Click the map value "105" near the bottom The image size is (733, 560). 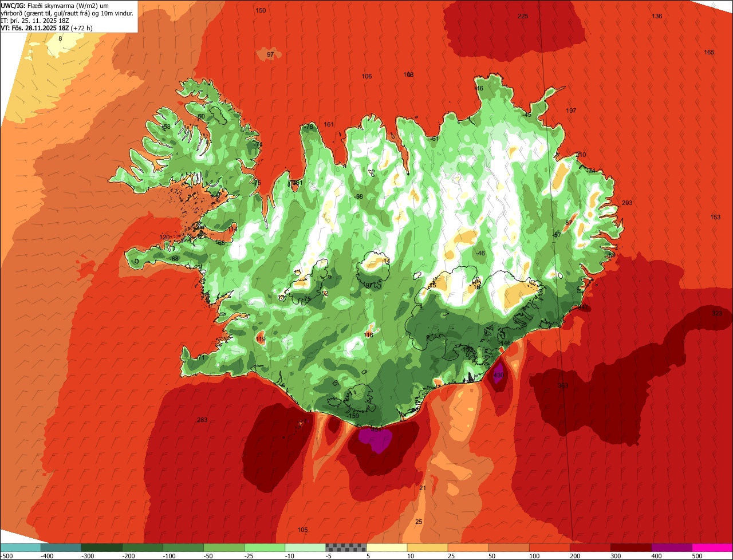pos(302,530)
